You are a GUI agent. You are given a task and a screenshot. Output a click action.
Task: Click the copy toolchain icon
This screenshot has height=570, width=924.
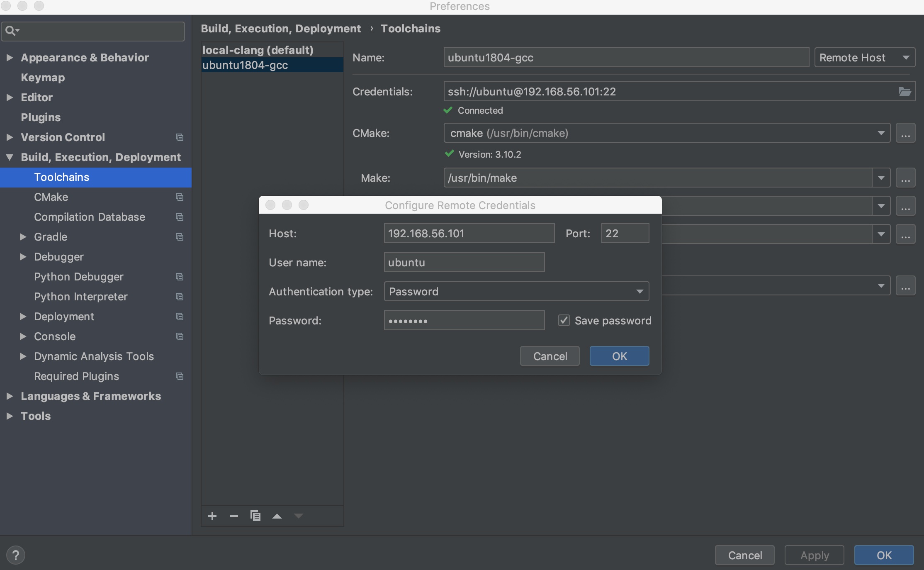point(255,516)
